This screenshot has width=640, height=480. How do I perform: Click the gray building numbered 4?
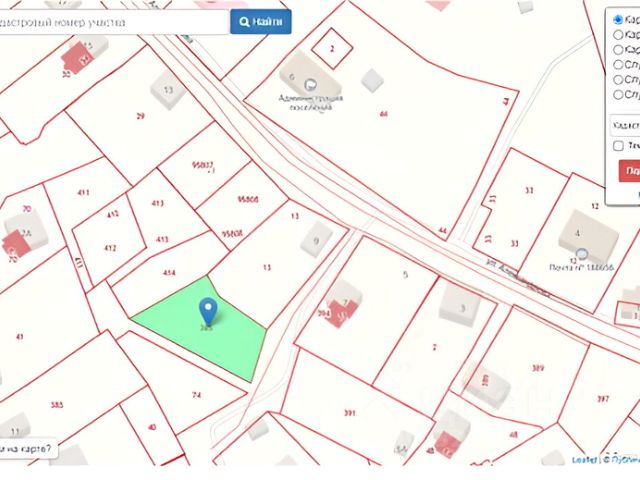point(588,236)
